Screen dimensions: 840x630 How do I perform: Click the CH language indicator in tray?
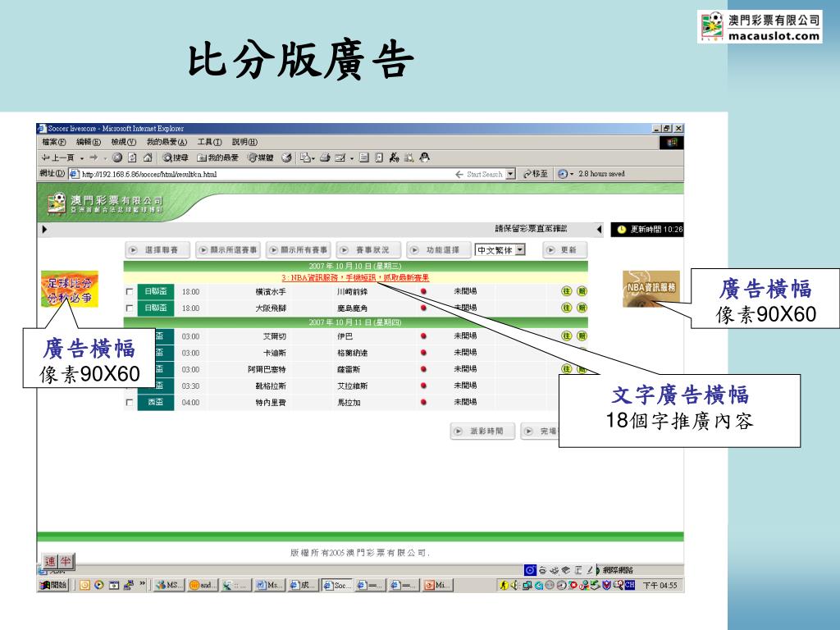pos(629,585)
